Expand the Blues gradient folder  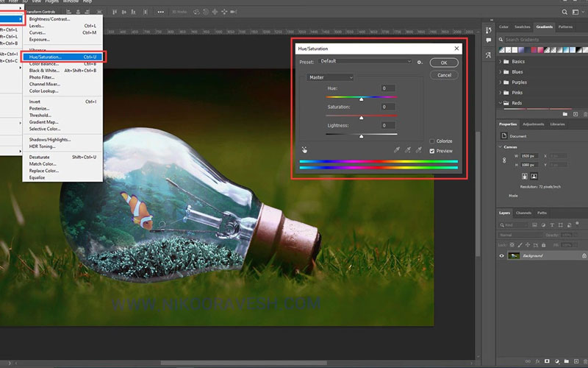pos(501,71)
